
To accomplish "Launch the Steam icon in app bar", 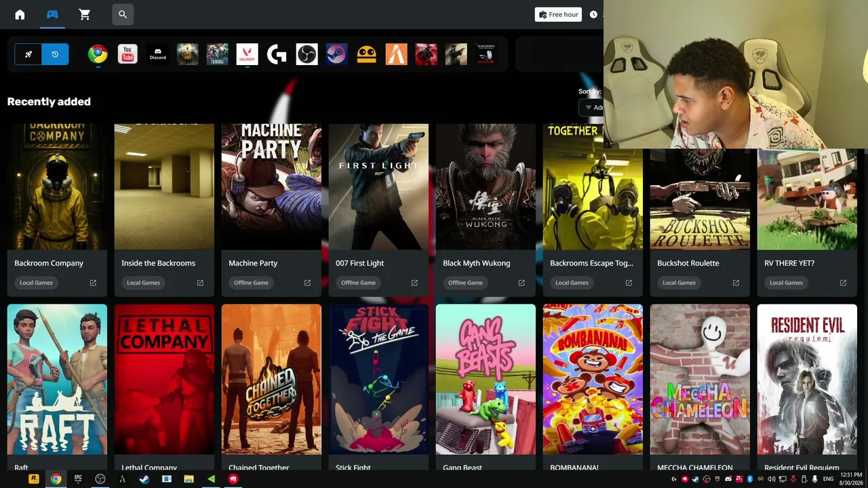I will (x=336, y=54).
